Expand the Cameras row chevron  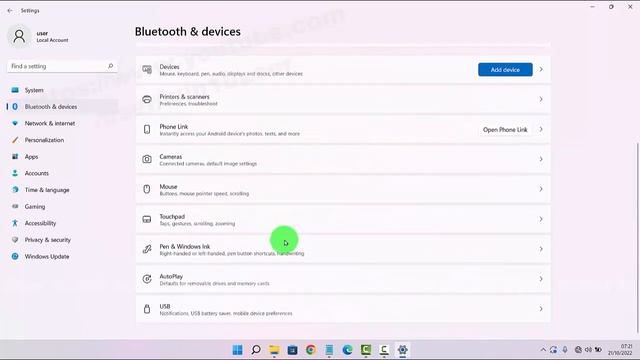coord(541,160)
